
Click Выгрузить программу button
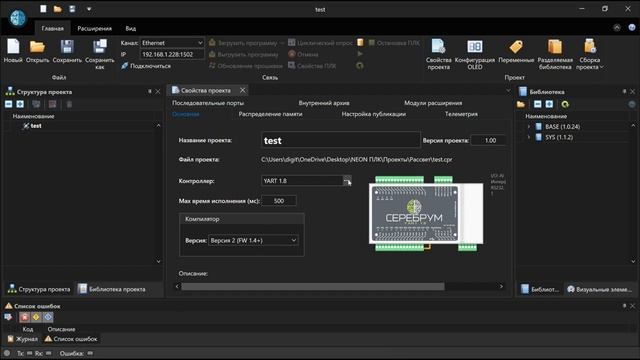(x=244, y=54)
